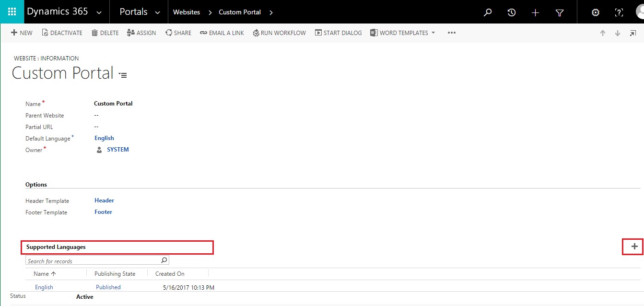Viewport: 644px width, 306px height.
Task: Open the user profile avatar
Action: pos(639,12)
